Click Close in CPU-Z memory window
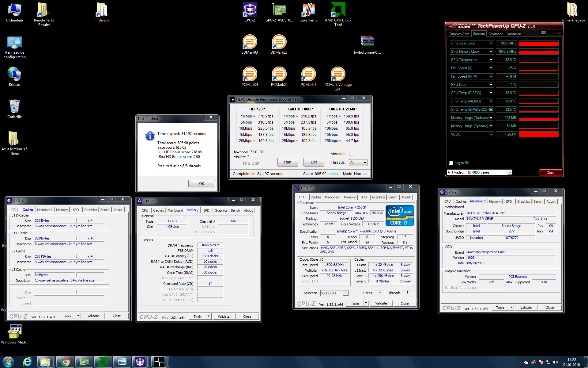The image size is (588, 368). click(247, 316)
